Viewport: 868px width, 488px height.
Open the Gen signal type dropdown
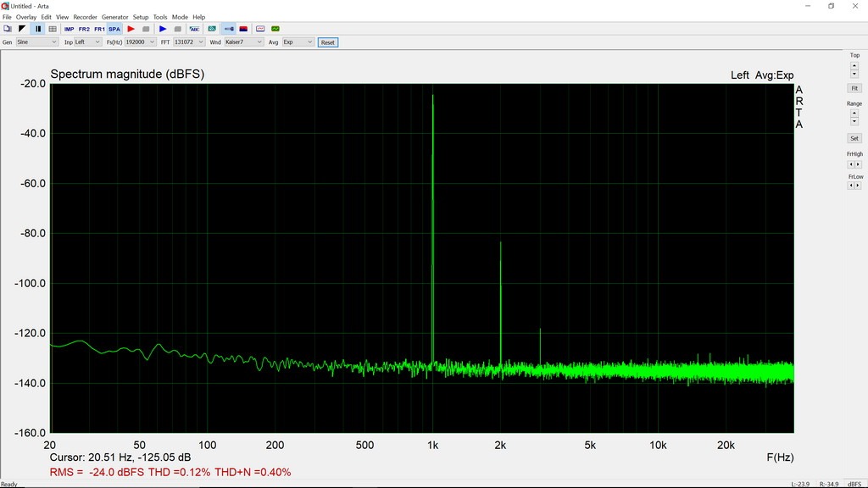click(x=36, y=42)
